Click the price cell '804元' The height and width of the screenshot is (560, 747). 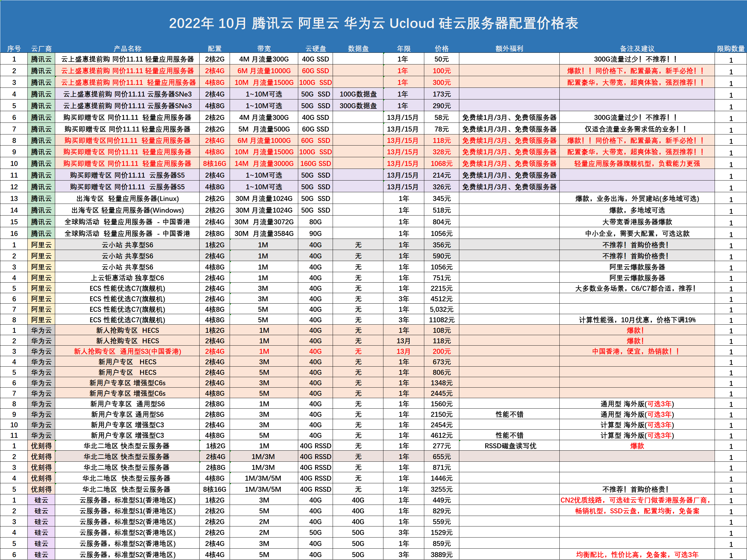(441, 222)
